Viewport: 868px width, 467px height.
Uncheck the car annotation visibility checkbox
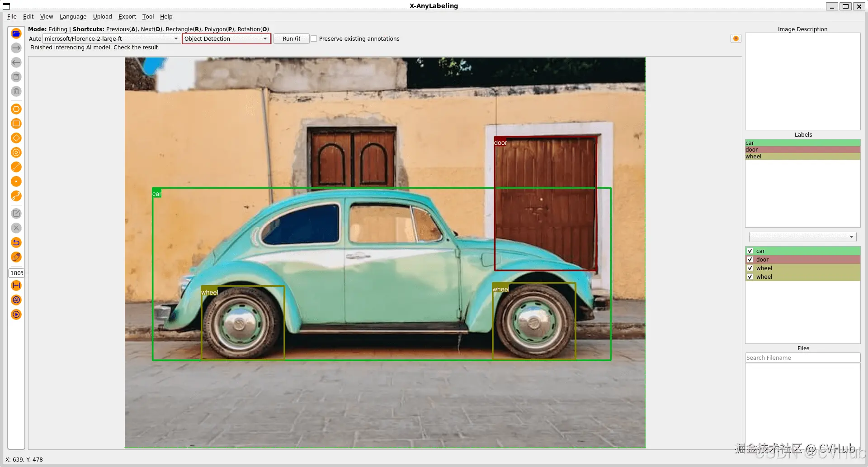tap(750, 251)
